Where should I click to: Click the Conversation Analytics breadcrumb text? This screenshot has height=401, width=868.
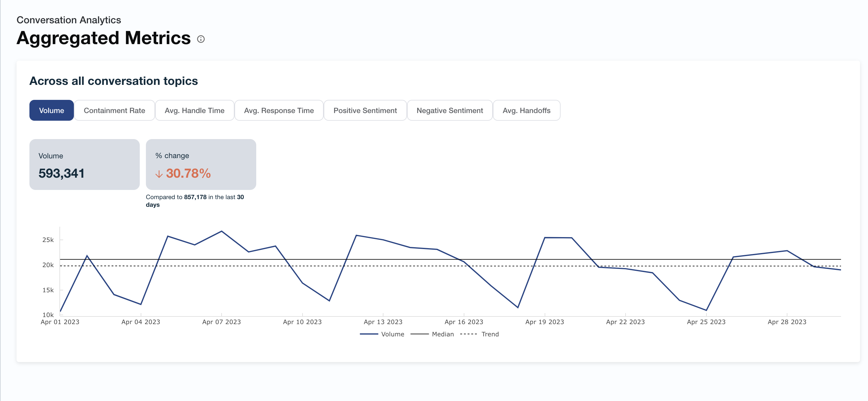(x=69, y=20)
